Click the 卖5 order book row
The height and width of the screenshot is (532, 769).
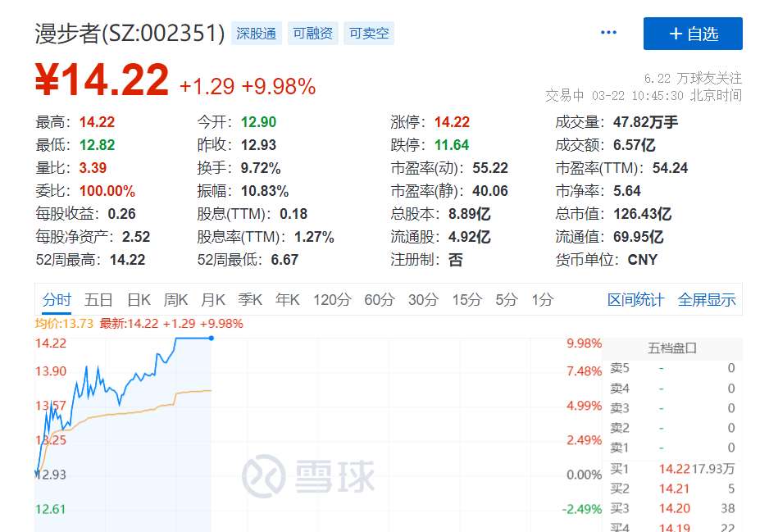tap(672, 368)
